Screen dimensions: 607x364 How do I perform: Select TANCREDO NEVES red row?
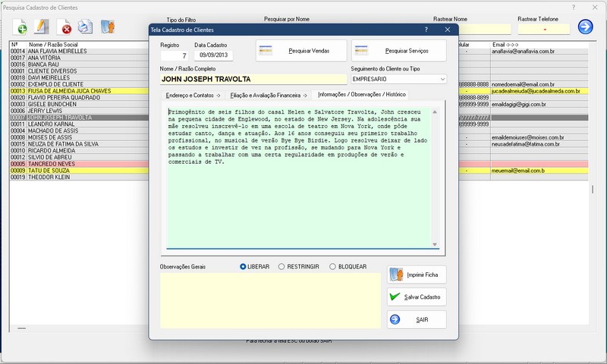coord(80,164)
